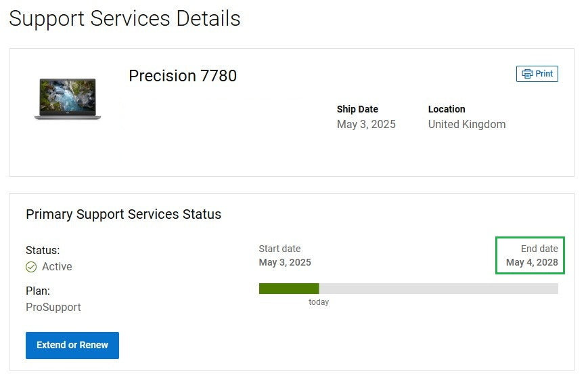
Task: Click the Active status text
Action: pyautogui.click(x=57, y=267)
